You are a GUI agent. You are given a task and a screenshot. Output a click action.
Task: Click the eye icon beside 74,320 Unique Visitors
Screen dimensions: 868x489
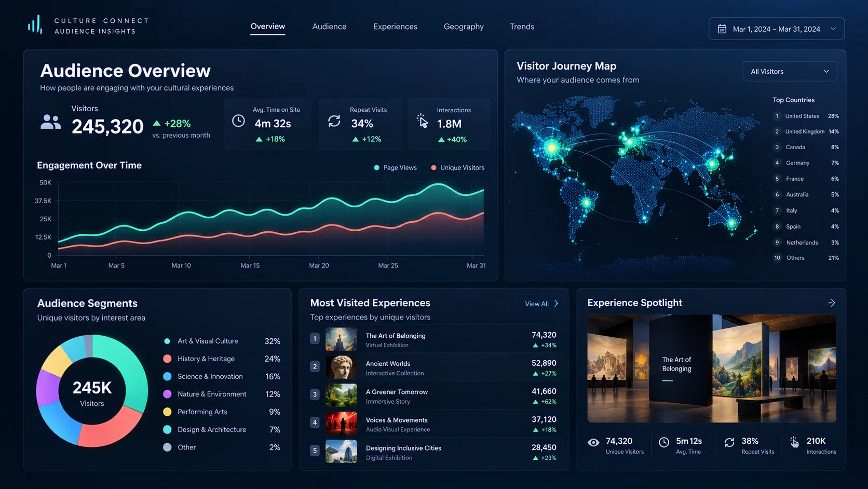click(593, 442)
